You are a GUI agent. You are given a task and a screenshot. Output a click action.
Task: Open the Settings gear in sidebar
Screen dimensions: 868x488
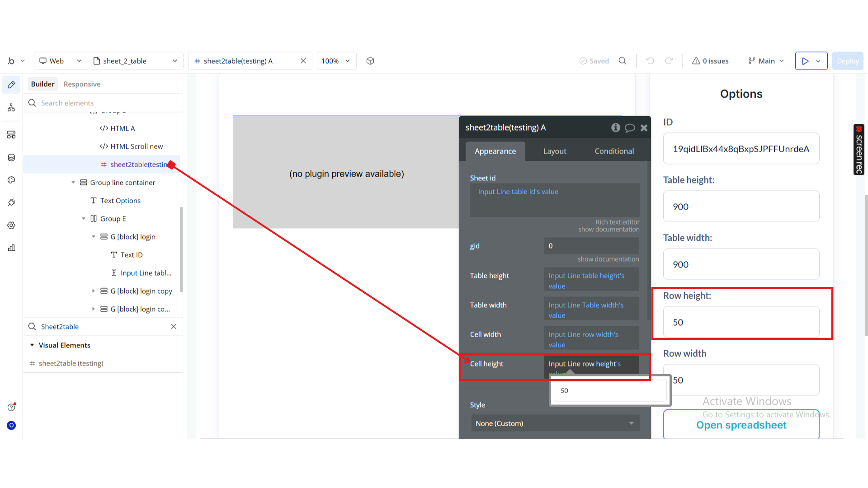tap(11, 225)
